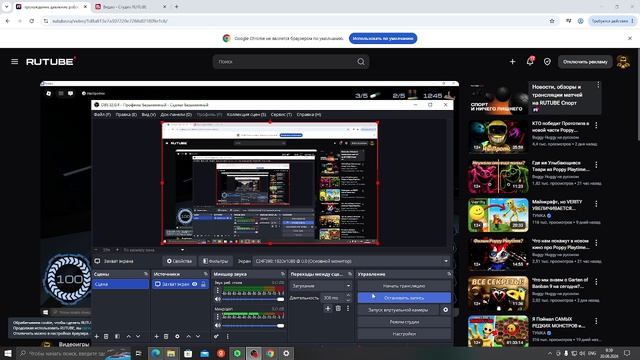This screenshot has height=360, width=640.
Task: Open the audio mixer's three-dot menu
Action: (x=228, y=336)
